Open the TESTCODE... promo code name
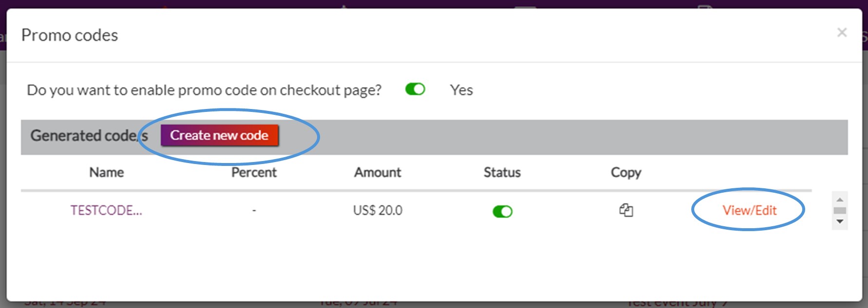 (106, 210)
